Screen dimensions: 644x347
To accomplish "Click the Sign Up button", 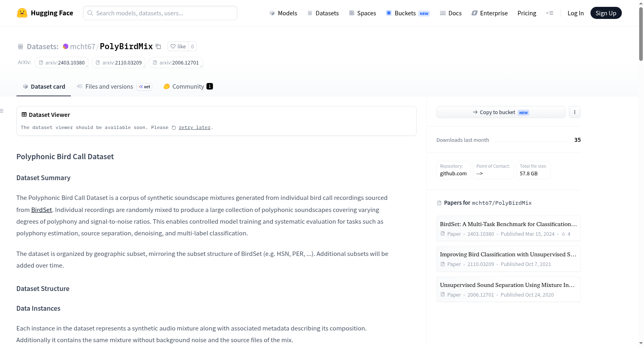I will pyautogui.click(x=606, y=13).
